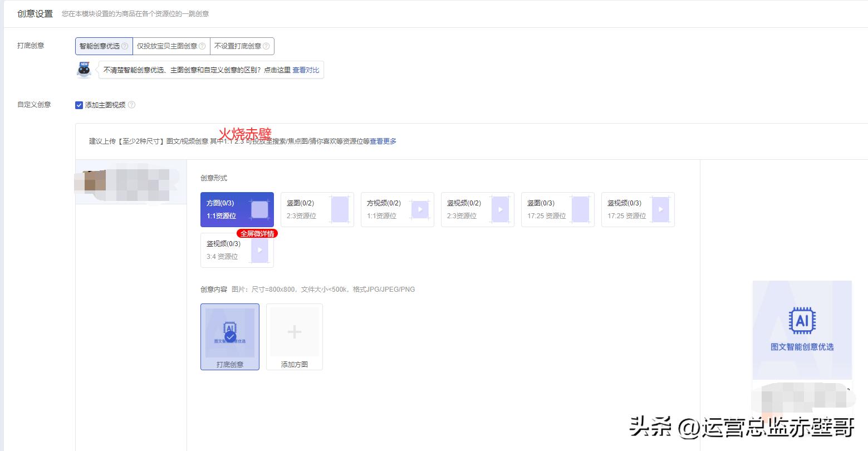Click the play icon on 方视频 1:1 card
The width and height of the screenshot is (868, 451).
[x=420, y=209]
